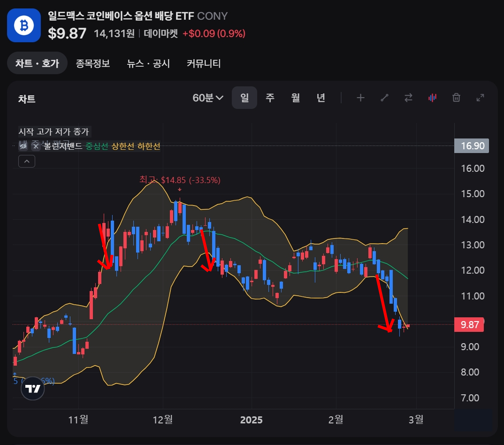The image size is (504, 445).
Task: Click the 중심선 legend label
Action: point(97,146)
